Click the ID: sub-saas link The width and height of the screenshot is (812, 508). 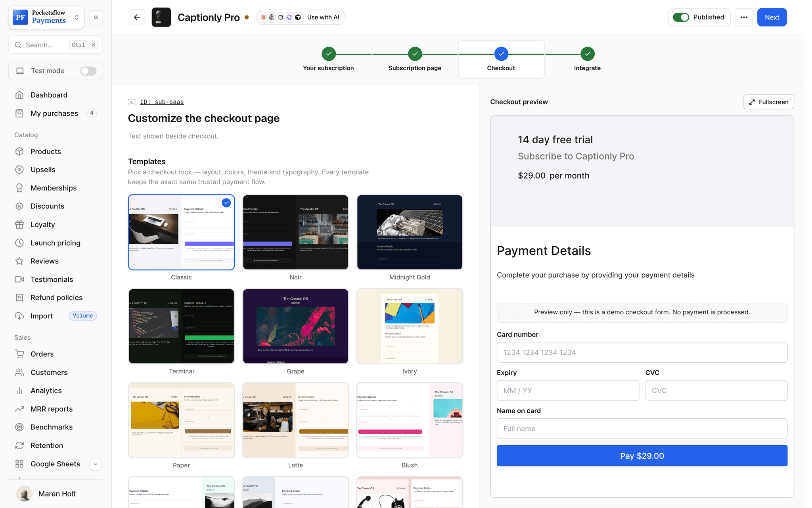pos(162,102)
